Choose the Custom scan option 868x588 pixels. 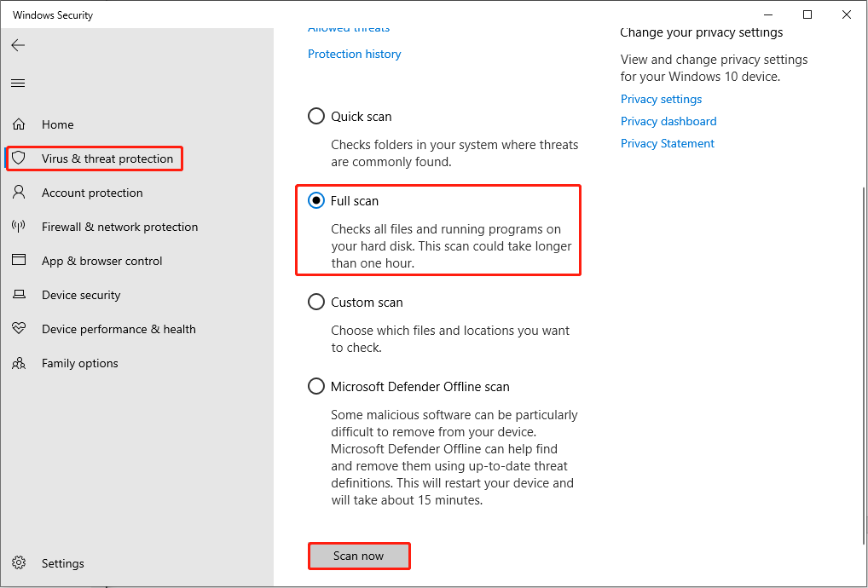[316, 302]
